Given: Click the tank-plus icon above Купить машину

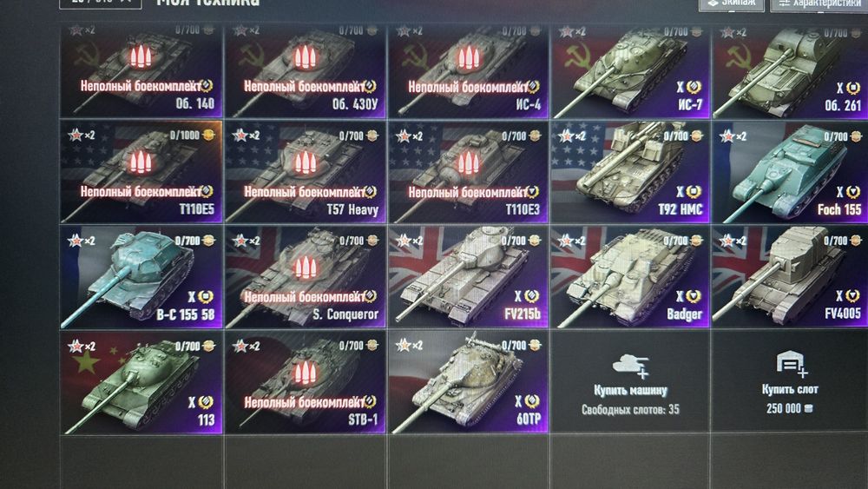Looking at the screenshot, I should tap(630, 366).
